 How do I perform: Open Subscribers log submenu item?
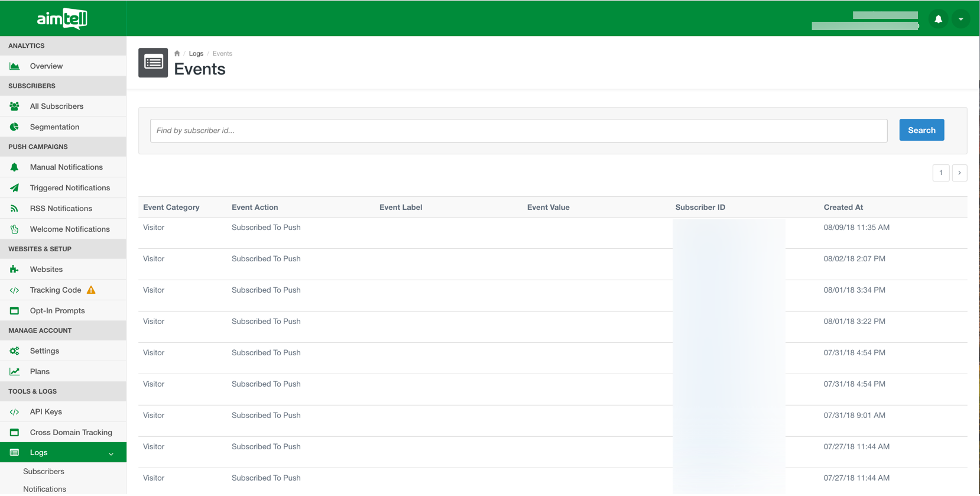coord(44,472)
